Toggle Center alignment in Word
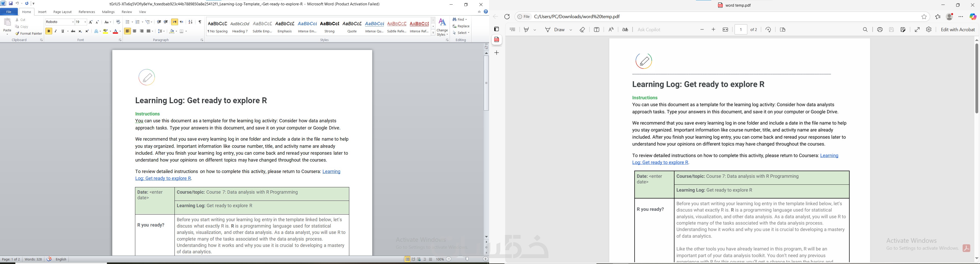980x264 pixels. tap(135, 31)
